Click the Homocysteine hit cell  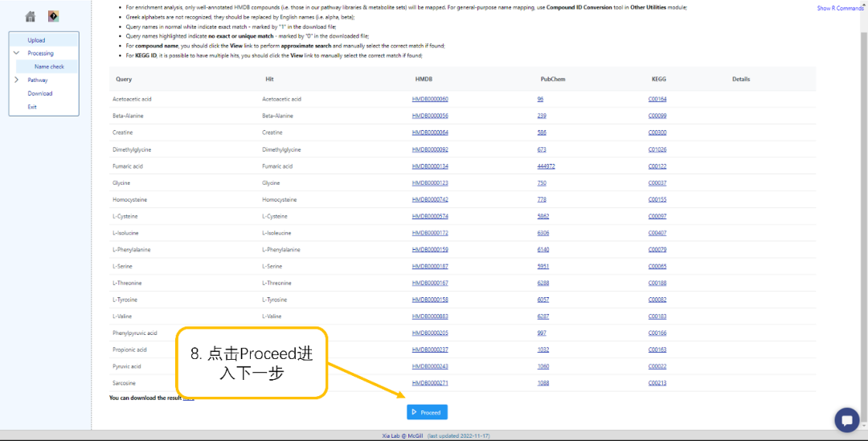coord(280,199)
